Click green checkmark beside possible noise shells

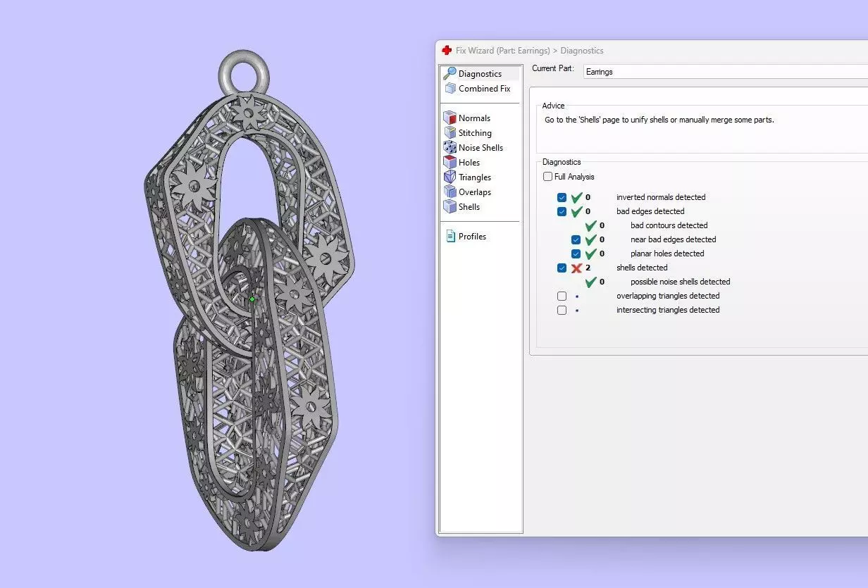[x=590, y=282]
